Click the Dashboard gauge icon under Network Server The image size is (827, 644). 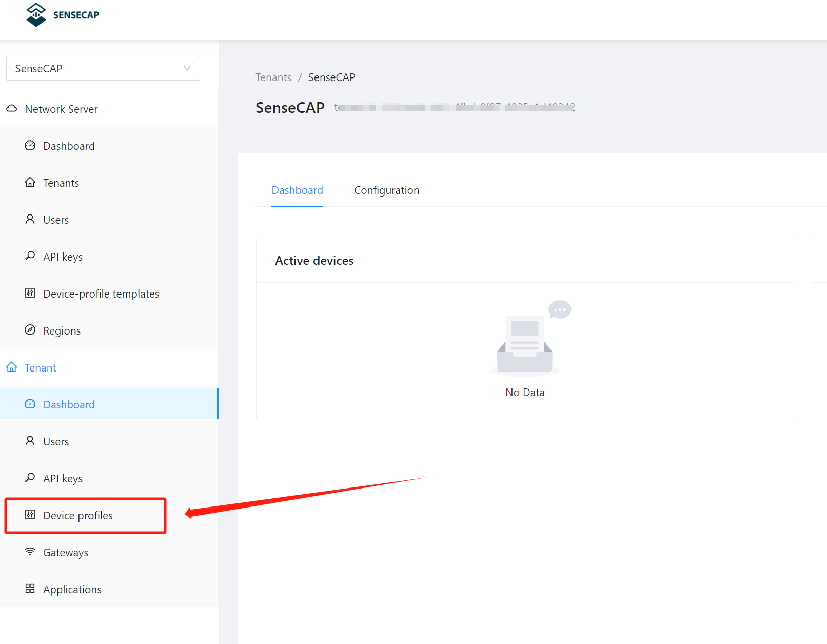[x=30, y=146]
